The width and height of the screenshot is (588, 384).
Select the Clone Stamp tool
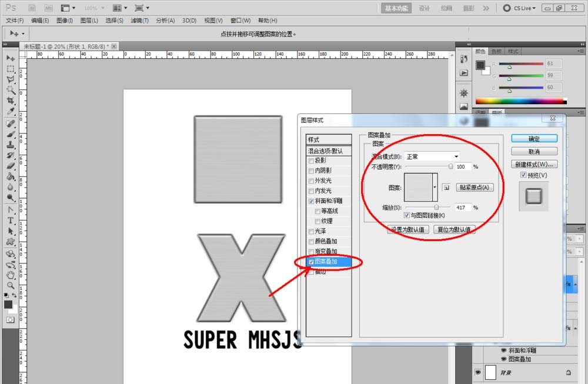coord(11,145)
